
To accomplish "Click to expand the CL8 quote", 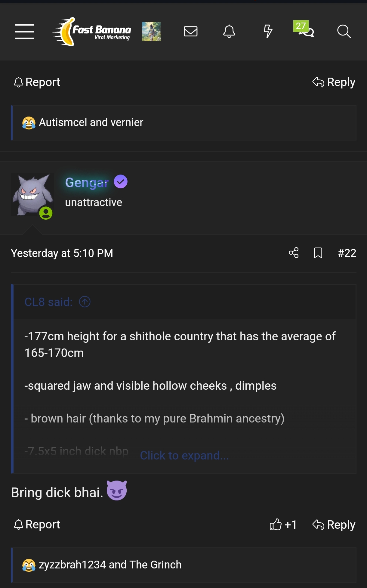I will click(184, 456).
